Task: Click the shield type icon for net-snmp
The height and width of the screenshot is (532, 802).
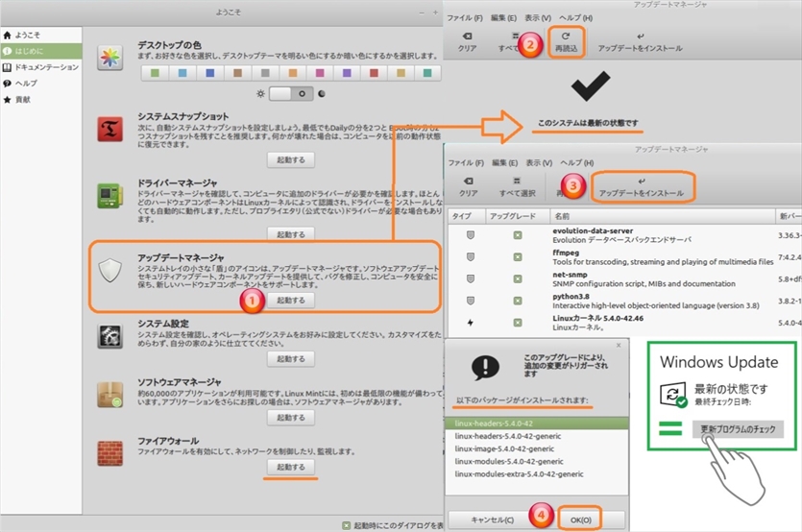Action: tap(471, 278)
